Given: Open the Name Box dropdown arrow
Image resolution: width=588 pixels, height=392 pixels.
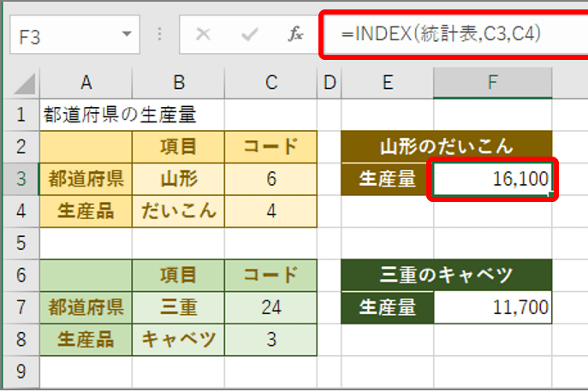Looking at the screenshot, I should pos(127,34).
